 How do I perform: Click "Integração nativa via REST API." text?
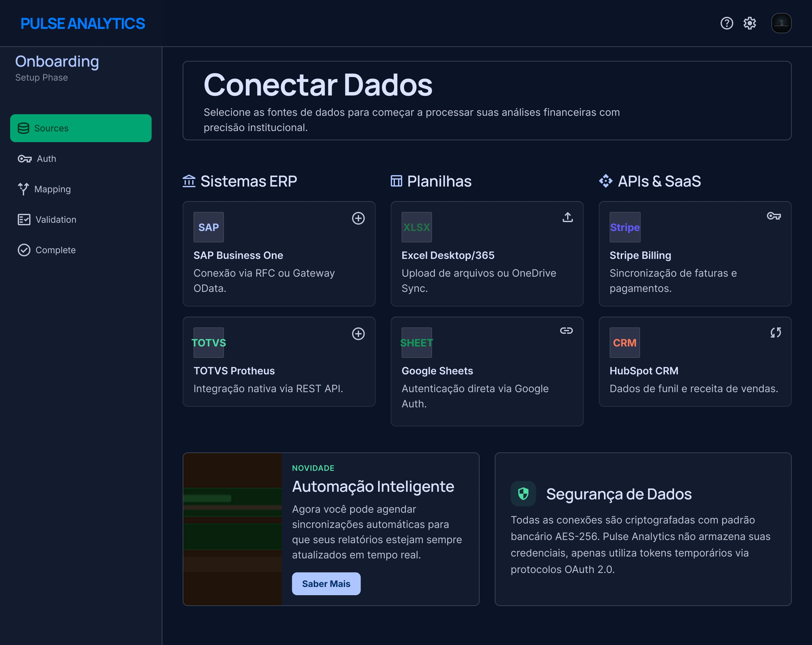pos(268,388)
